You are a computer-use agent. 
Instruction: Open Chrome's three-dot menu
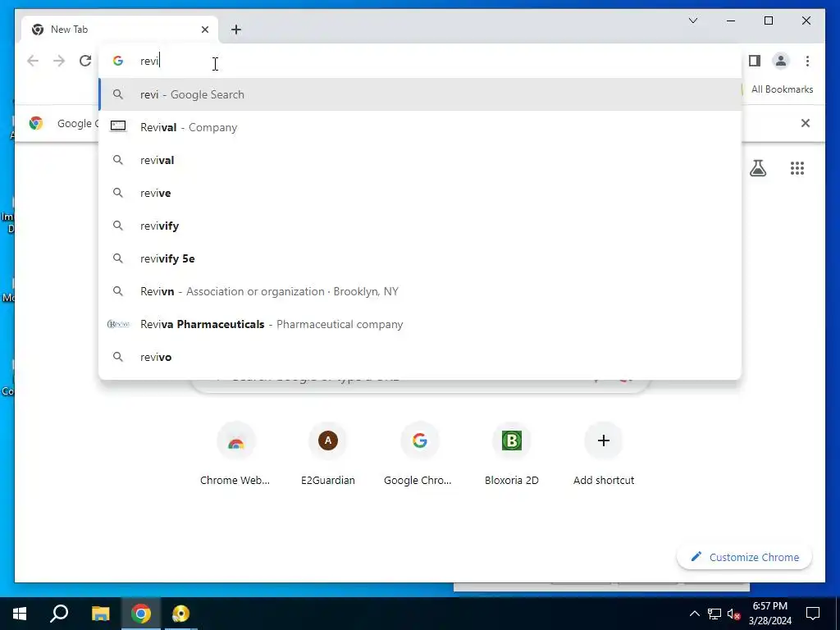click(x=807, y=61)
